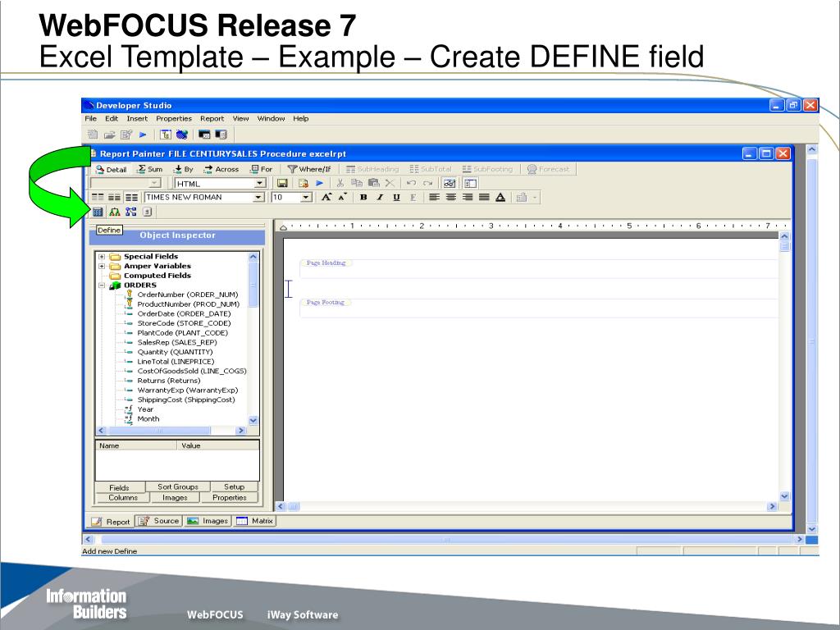The width and height of the screenshot is (840, 630).
Task: Decrease font size with small A icon
Action: [342, 197]
